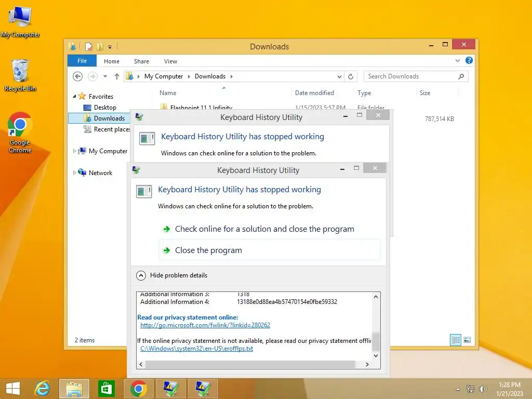Open the Recycle Bin desktop icon
The height and width of the screenshot is (399, 532).
pos(20,75)
